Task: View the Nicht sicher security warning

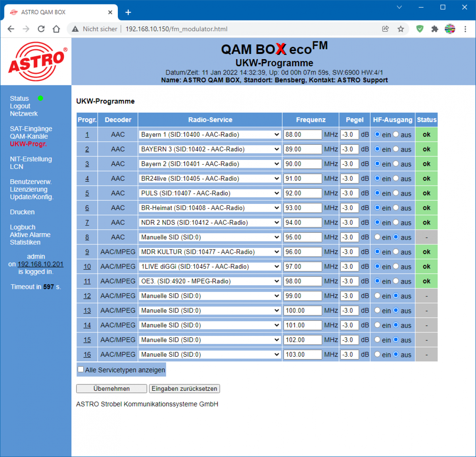Action: [x=94, y=29]
